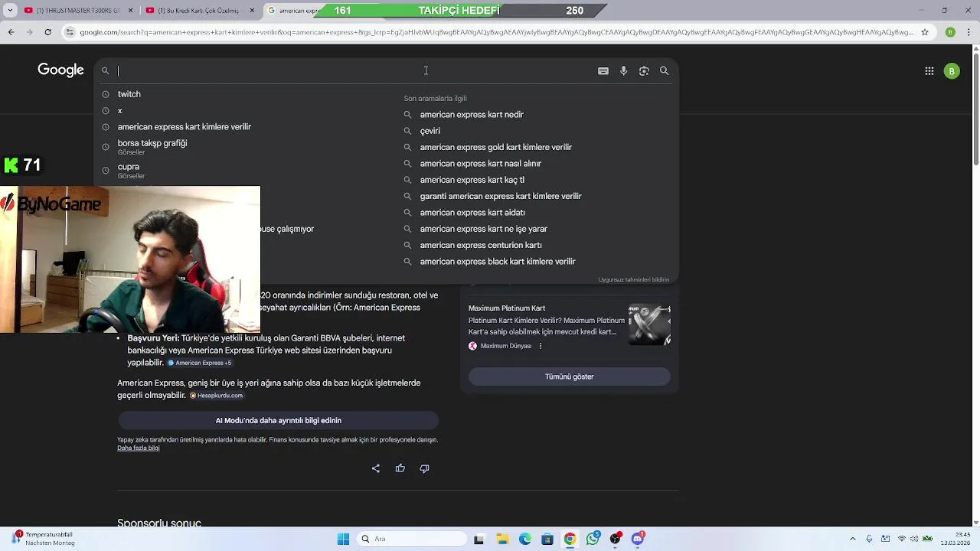
Task: Open the Hesapkurdu.com source chip
Action: point(216,396)
